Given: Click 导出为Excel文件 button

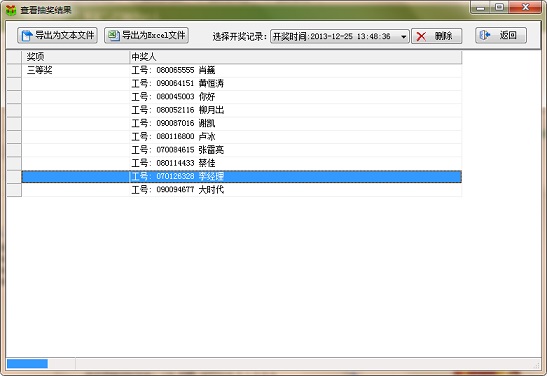Looking at the screenshot, I should point(146,35).
